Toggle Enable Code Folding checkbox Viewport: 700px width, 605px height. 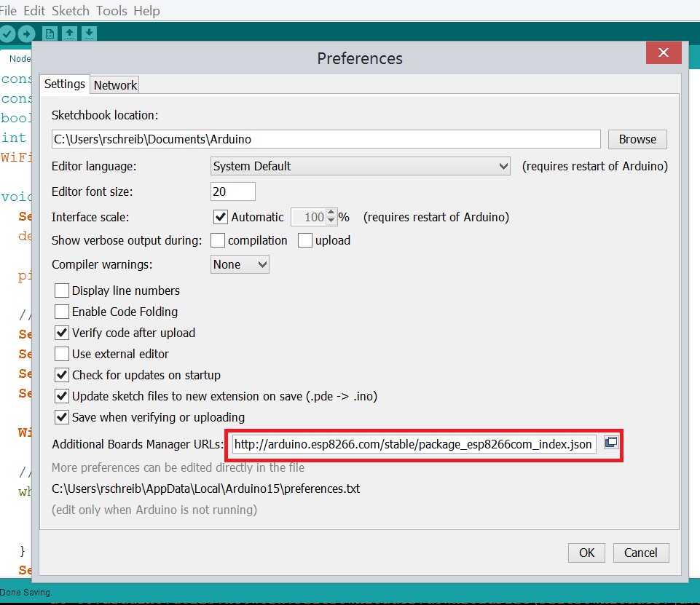62,312
